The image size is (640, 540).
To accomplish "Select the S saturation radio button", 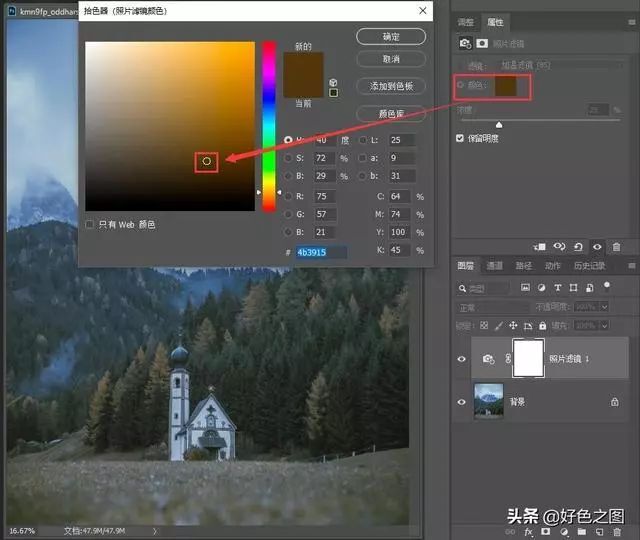I will click(288, 158).
